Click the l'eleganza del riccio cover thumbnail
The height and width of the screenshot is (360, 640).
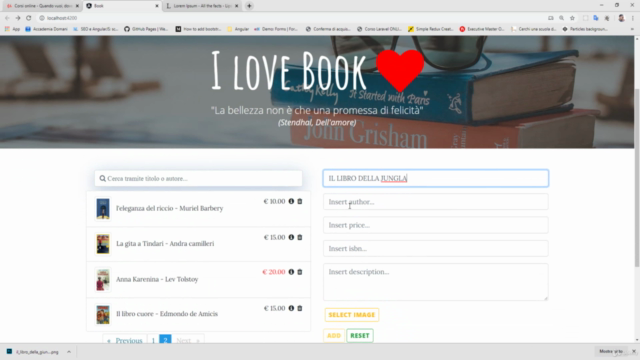click(103, 208)
